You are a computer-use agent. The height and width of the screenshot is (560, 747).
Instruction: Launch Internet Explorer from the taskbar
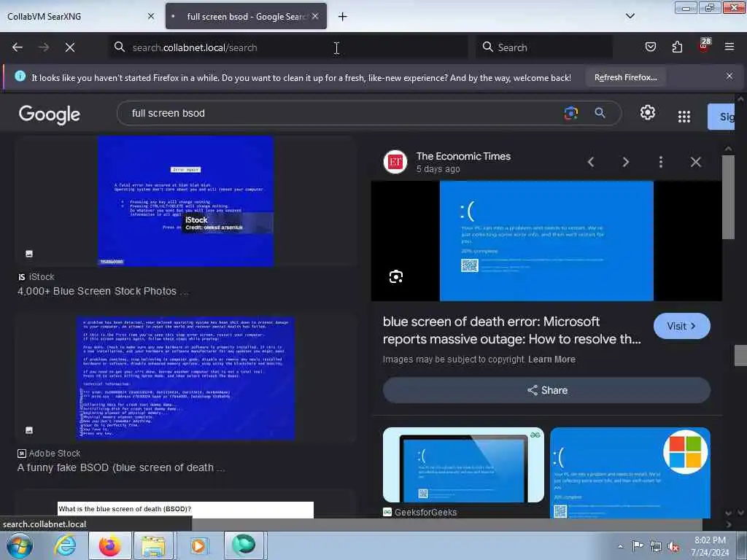[65, 545]
